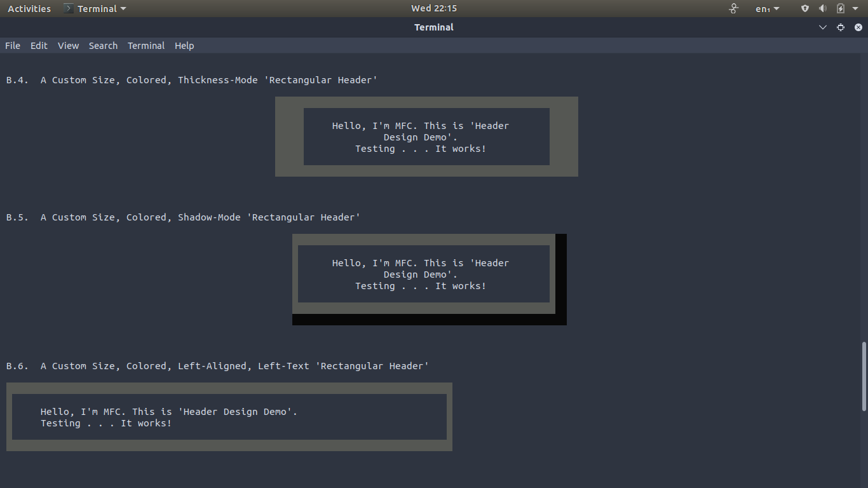Open the View menu

(x=68, y=45)
